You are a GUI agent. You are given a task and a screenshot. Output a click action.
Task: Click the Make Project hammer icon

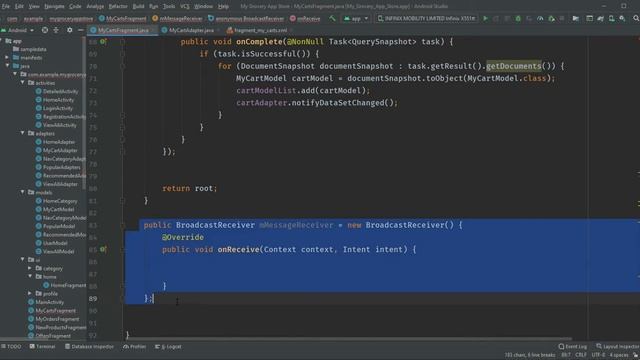click(332, 18)
